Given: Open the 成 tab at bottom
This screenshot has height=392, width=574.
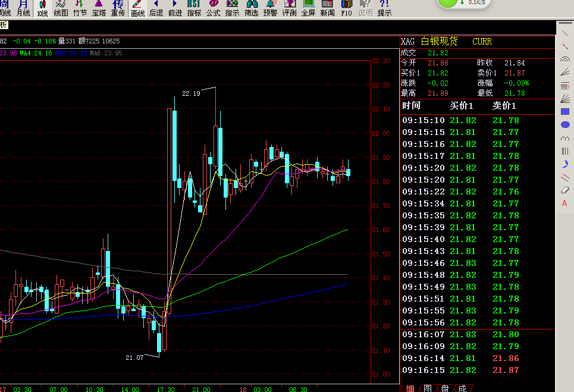Looking at the screenshot, I should (x=462, y=388).
